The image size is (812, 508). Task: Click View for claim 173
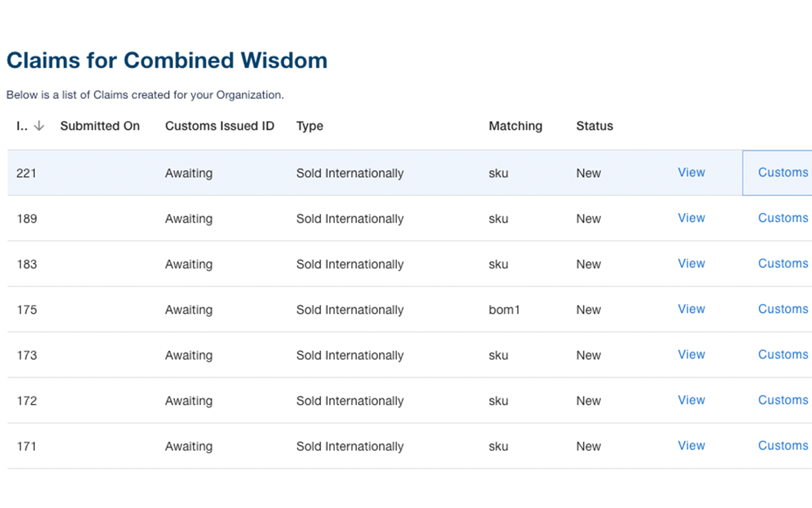point(691,354)
